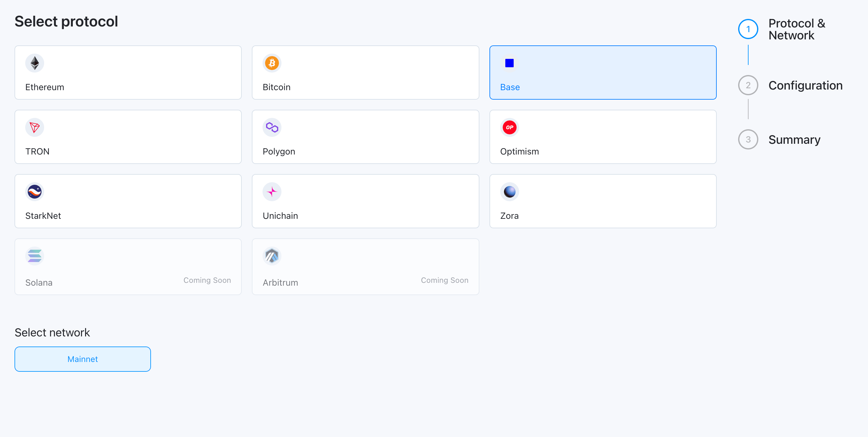Click the blue square Base icon
868x437 pixels.
509,63
